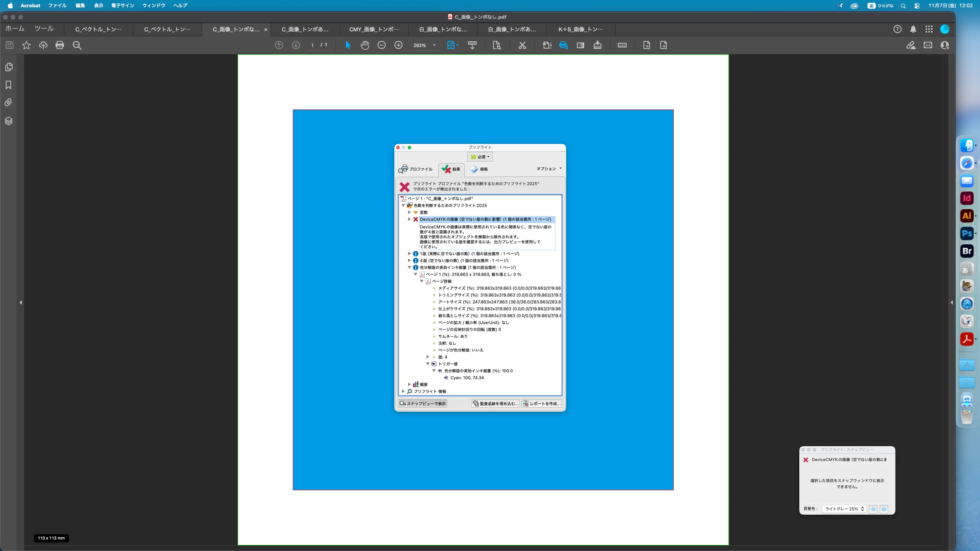
Task: Click the scissors crop tool icon
Action: 522,45
